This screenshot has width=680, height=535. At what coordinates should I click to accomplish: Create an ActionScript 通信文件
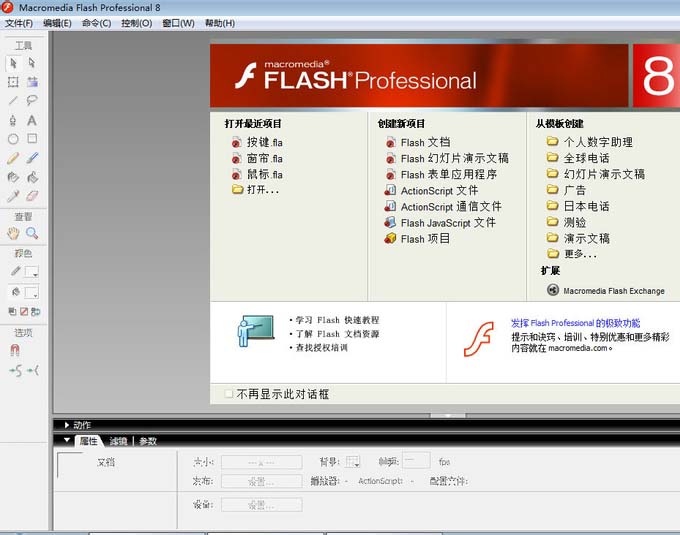[x=443, y=207]
